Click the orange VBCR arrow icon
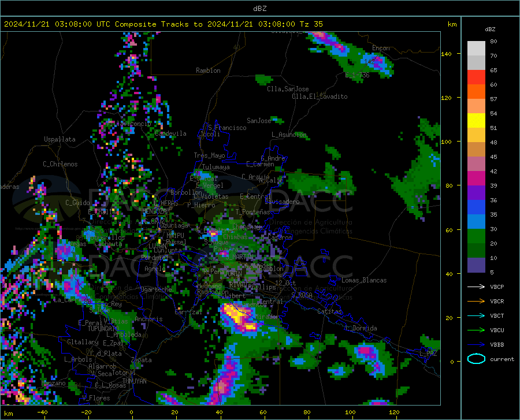 [476, 301]
